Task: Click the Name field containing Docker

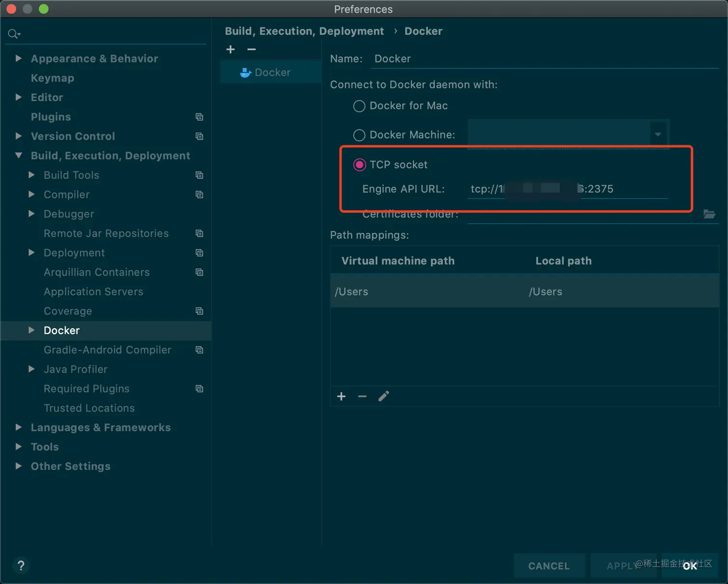Action: (546, 59)
